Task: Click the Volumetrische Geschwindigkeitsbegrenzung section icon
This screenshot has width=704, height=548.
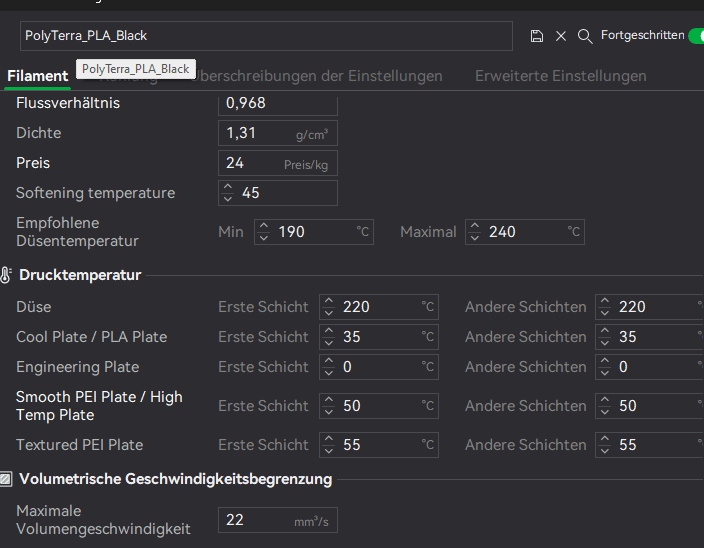Action: pos(6,479)
